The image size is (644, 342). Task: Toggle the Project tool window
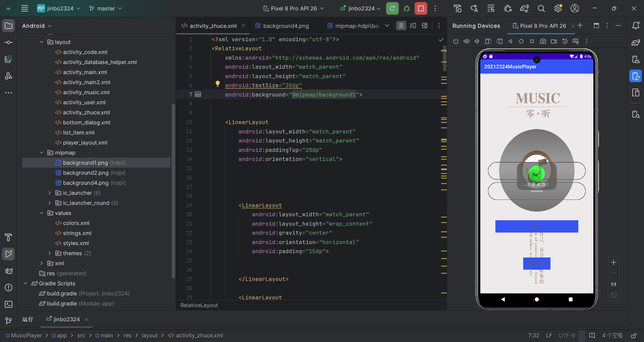[9, 26]
